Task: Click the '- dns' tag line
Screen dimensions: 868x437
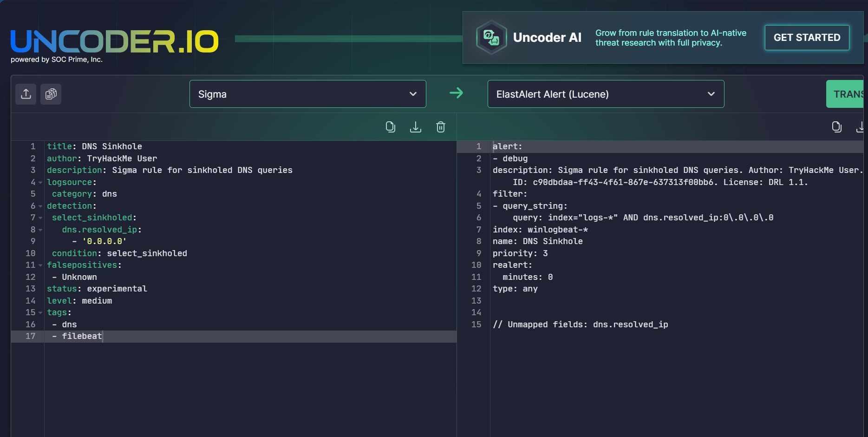Action: click(x=65, y=324)
